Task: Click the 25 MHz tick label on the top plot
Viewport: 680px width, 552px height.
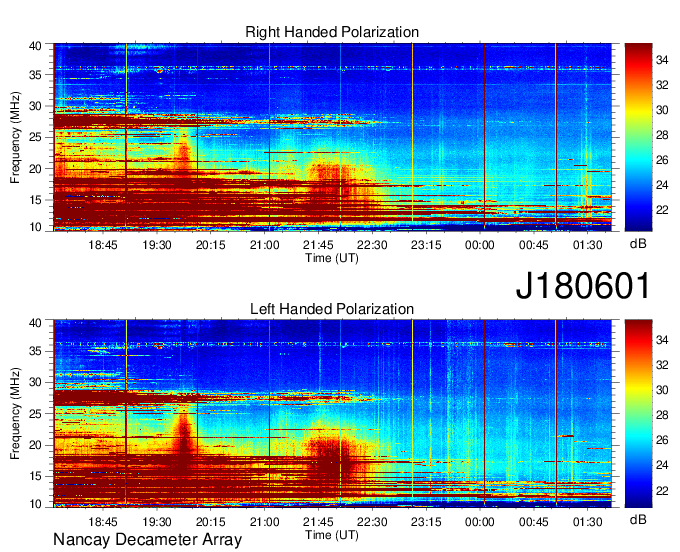Action: (35, 137)
